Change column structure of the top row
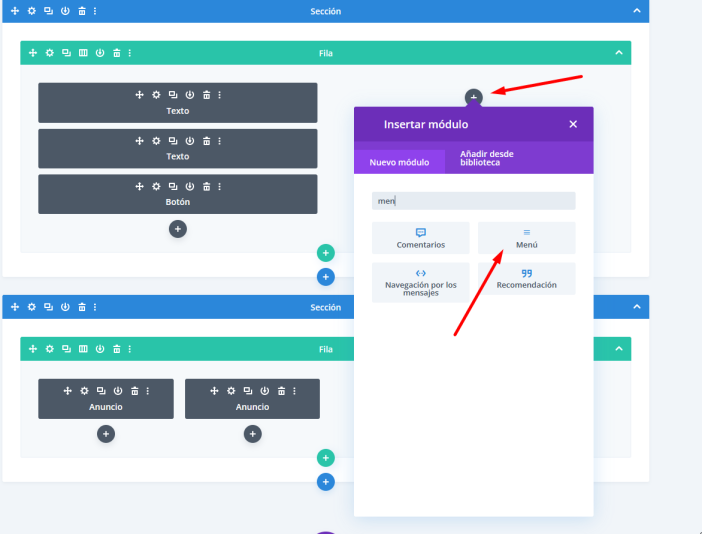Image resolution: width=702 pixels, height=534 pixels. coord(83,53)
